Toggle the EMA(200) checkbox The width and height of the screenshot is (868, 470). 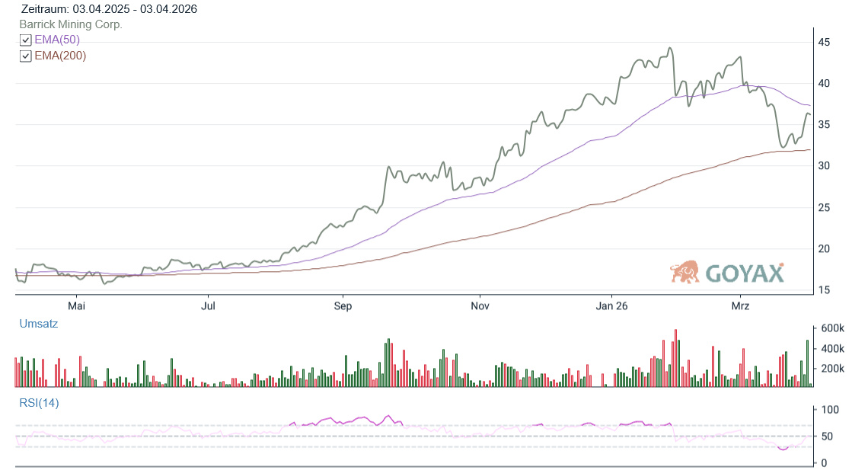25,56
